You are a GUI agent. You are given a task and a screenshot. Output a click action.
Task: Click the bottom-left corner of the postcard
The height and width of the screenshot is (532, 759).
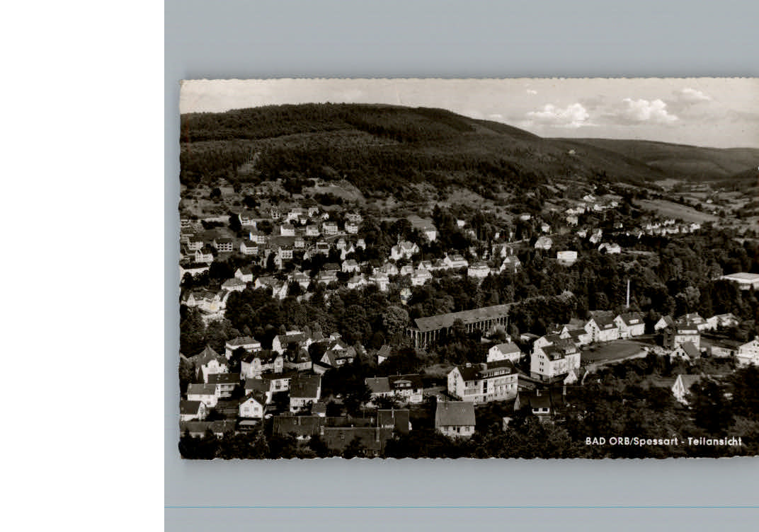click(x=182, y=456)
